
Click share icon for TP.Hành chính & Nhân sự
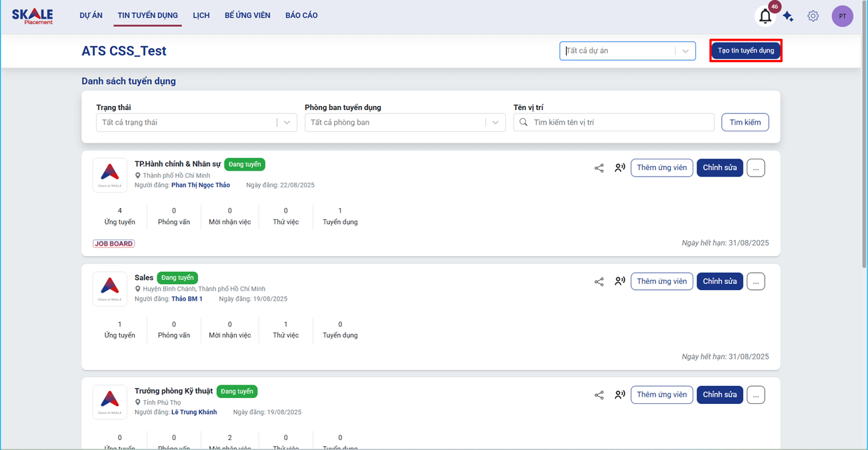(x=599, y=168)
